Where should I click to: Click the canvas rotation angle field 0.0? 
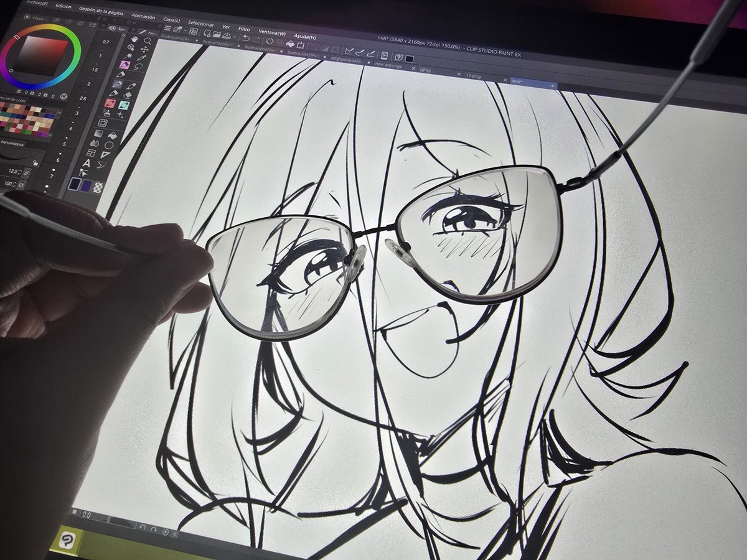tap(94, 517)
